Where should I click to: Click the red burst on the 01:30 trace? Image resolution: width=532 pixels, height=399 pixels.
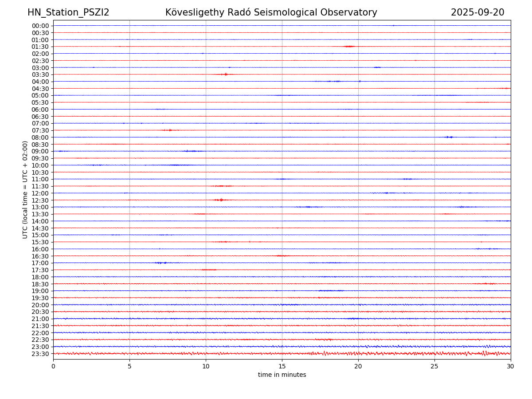349,46
